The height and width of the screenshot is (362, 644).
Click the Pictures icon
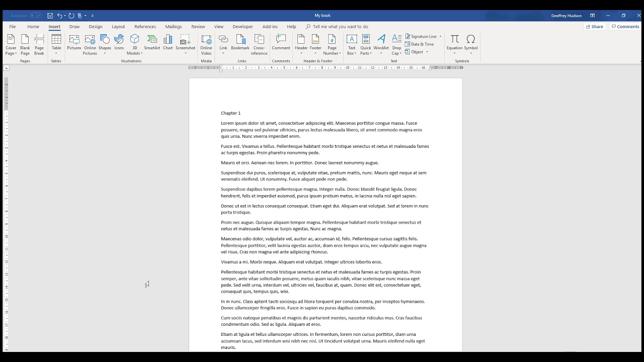point(74,42)
